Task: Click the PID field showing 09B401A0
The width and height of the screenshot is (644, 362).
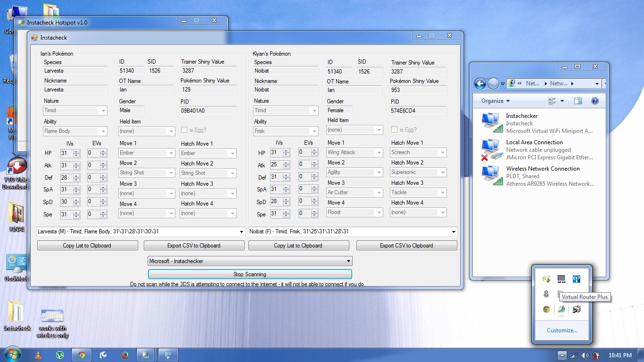Action: click(208, 111)
